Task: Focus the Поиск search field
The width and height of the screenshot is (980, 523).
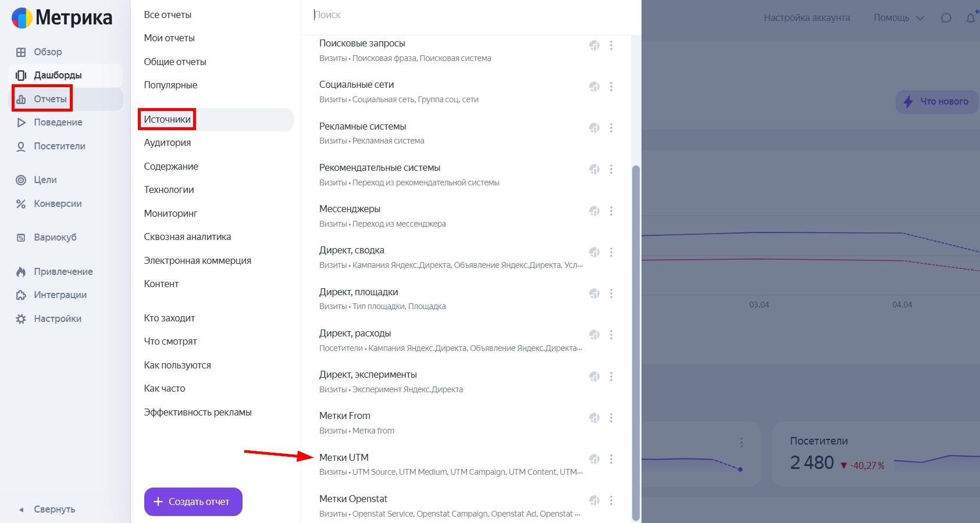Action: [x=471, y=15]
